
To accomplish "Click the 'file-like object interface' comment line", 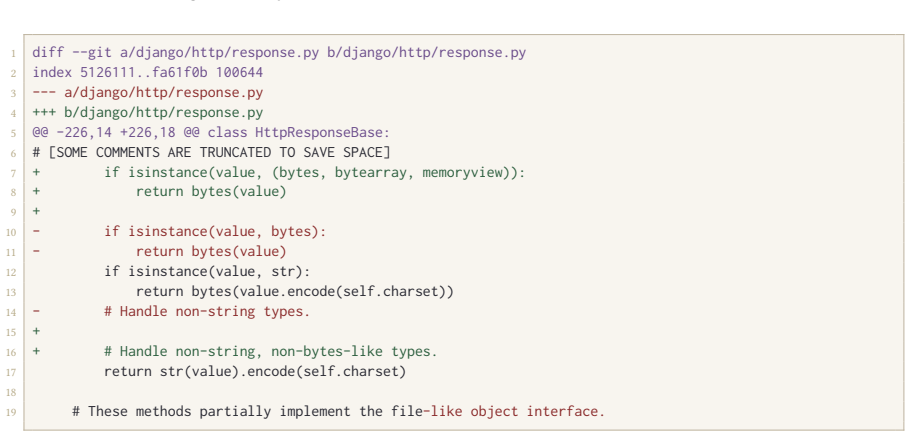I will pos(339,412).
